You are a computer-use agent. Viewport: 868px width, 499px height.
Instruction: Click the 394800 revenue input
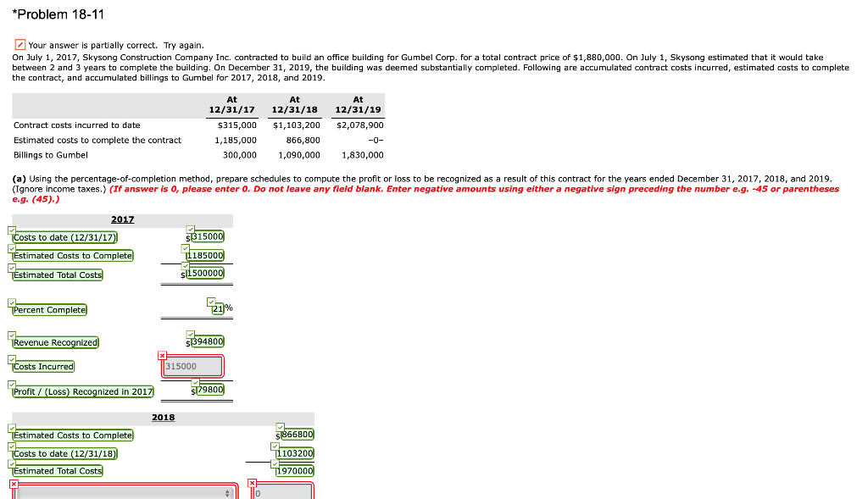[207, 341]
